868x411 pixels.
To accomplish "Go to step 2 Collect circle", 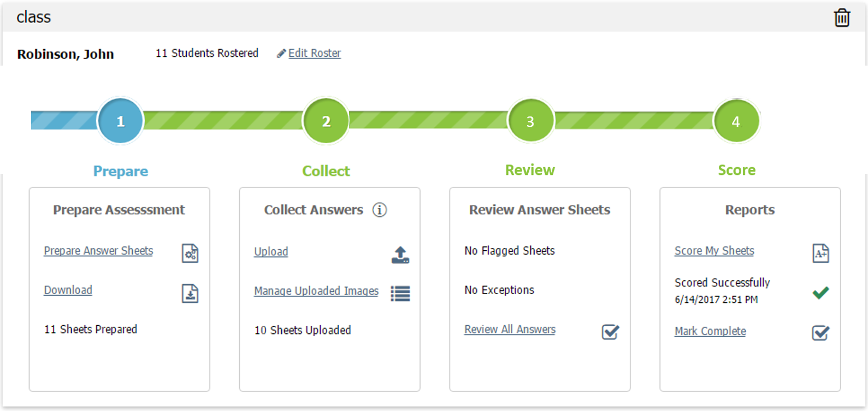I will 326,121.
